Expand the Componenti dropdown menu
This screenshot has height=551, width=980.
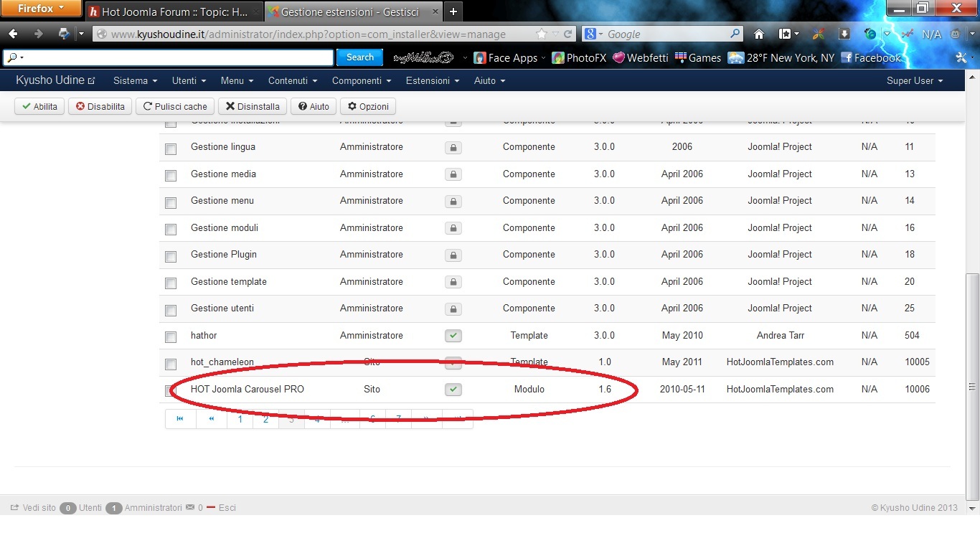[x=362, y=80]
